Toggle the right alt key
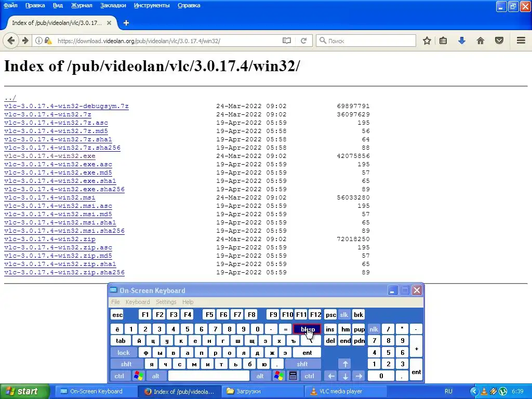This screenshot has width=532, height=399. pos(260,376)
